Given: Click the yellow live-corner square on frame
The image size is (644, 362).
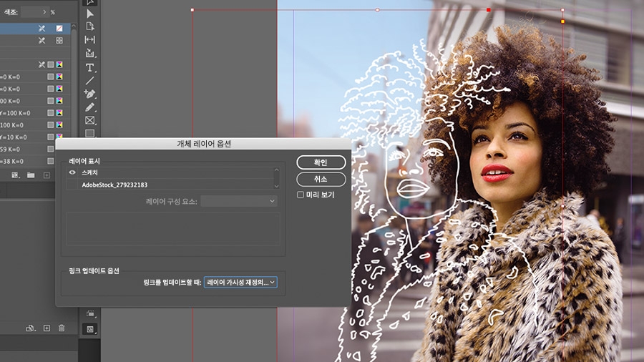Looking at the screenshot, I should point(562,21).
